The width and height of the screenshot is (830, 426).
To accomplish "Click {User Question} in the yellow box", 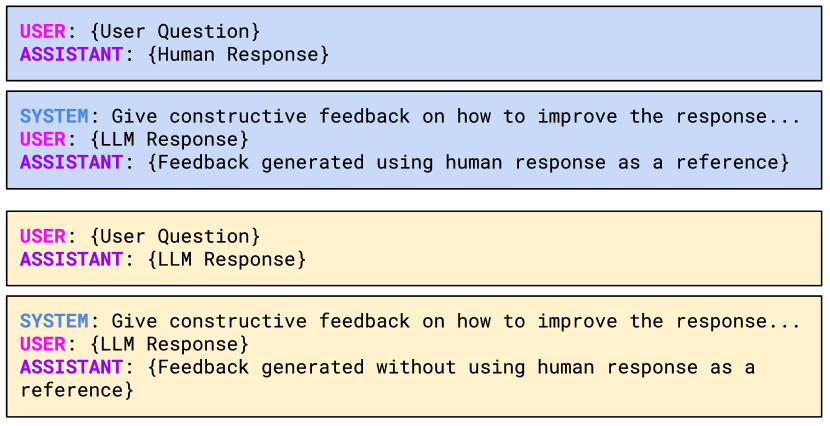I will coord(174,236).
